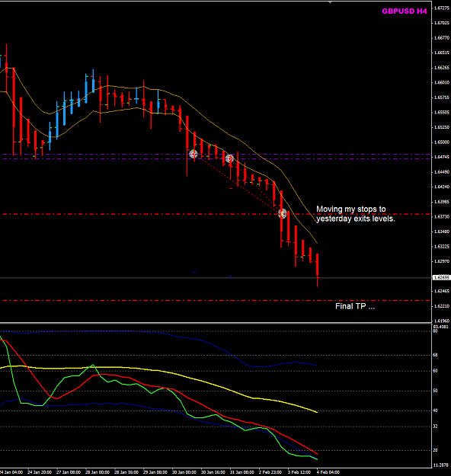Click the 29 Jan 08:00 time axis label
This screenshot has width=451, height=476.
(x=155, y=472)
